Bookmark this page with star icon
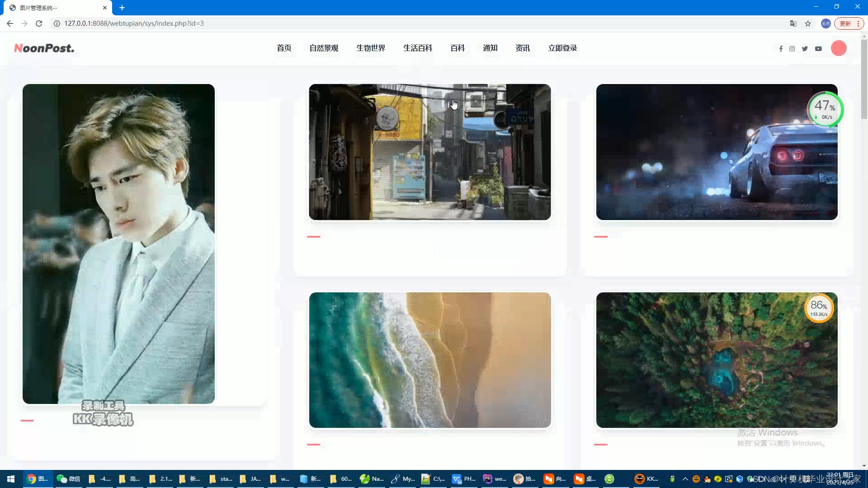 click(x=808, y=23)
